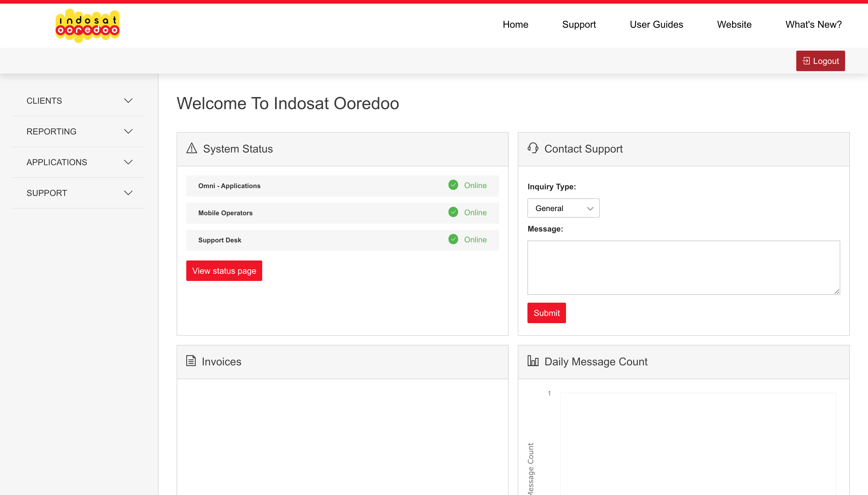The image size is (868, 495).
Task: Click the Invoices document icon
Action: [191, 361]
